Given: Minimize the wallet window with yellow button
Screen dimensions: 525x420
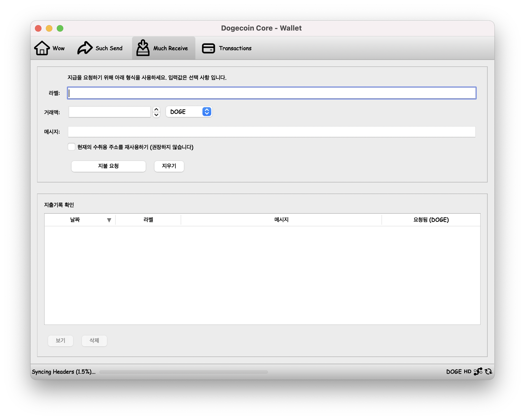Looking at the screenshot, I should pyautogui.click(x=49, y=28).
